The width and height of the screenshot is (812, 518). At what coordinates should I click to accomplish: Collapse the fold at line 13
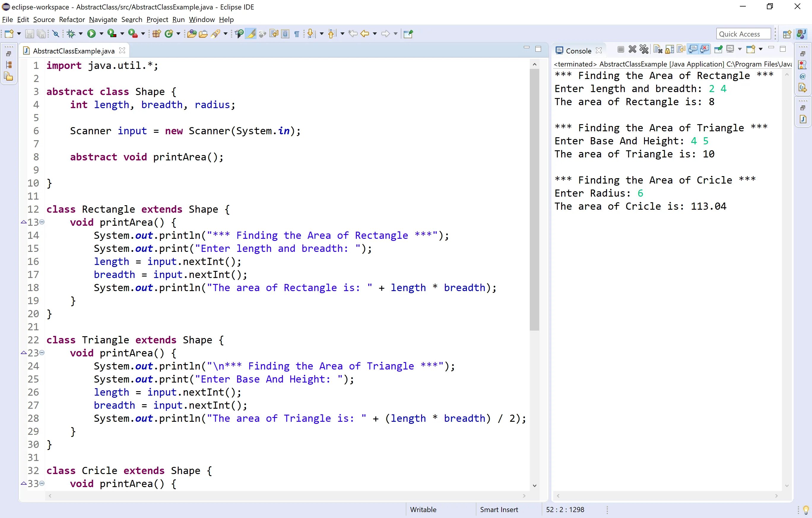[x=42, y=222]
